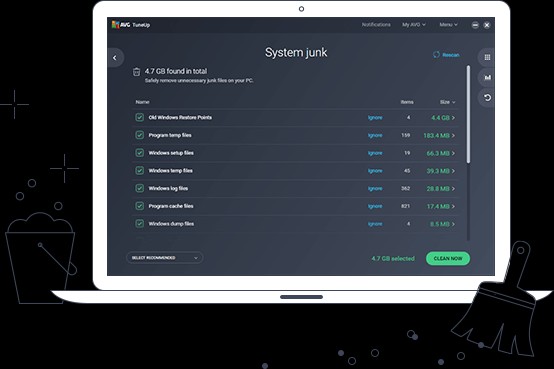Ignore Windows temp files
Screen dimensions: 554x369
point(375,170)
